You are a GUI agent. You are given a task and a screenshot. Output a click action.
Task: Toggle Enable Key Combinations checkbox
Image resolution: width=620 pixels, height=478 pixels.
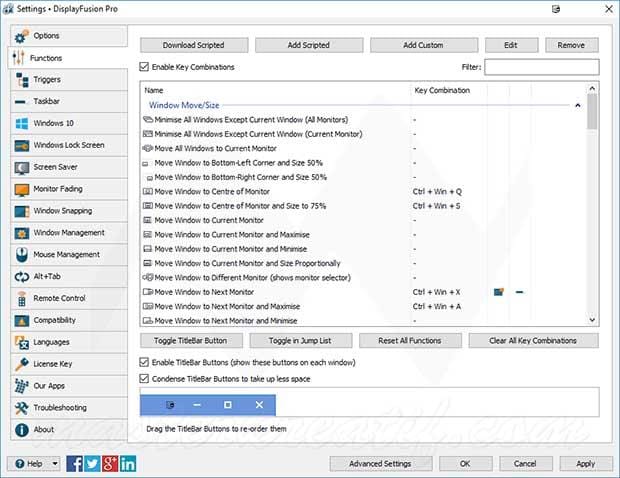point(144,67)
